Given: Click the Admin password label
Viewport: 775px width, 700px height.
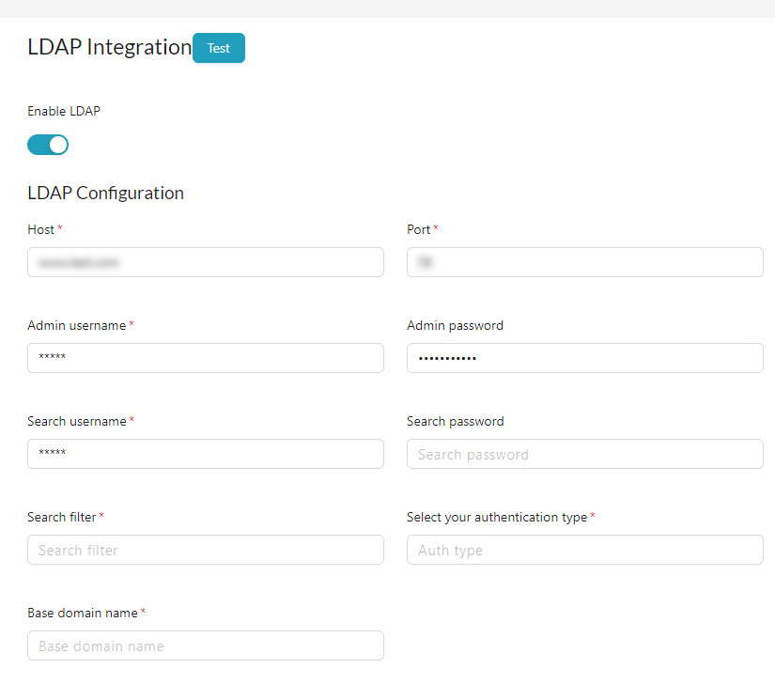Looking at the screenshot, I should click(x=455, y=325).
